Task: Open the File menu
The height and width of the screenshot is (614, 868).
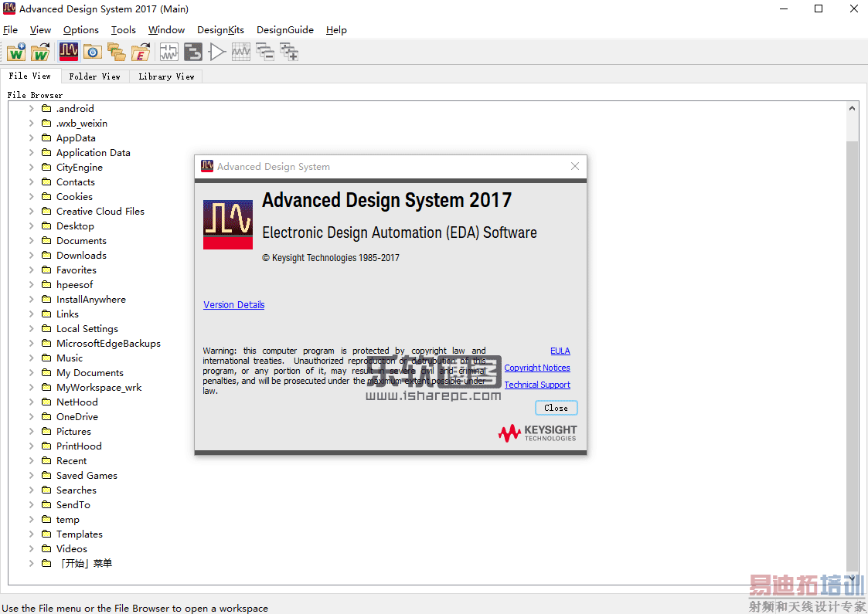Action: [11, 30]
